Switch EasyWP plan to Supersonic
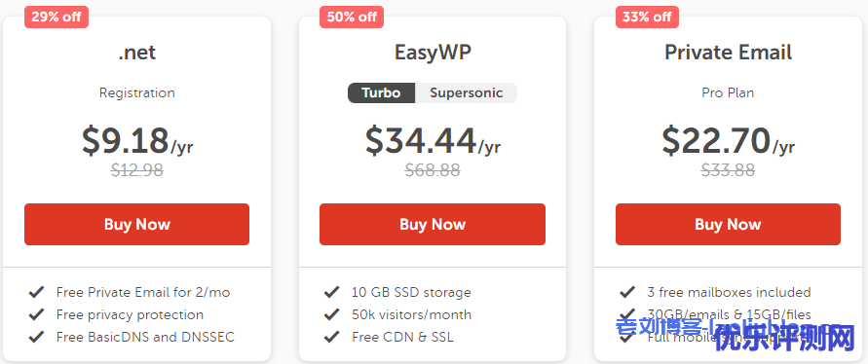Screen dimensions: 868x364 tap(466, 92)
